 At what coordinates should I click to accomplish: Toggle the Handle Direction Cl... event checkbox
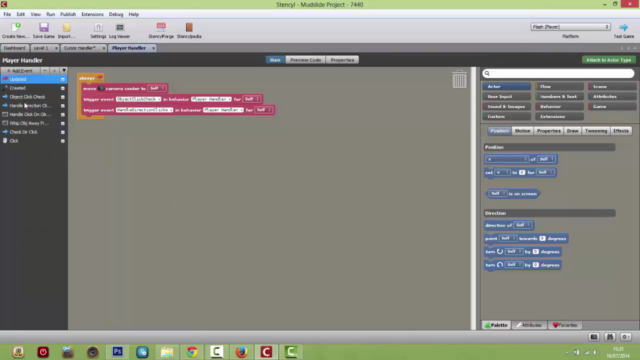63,106
